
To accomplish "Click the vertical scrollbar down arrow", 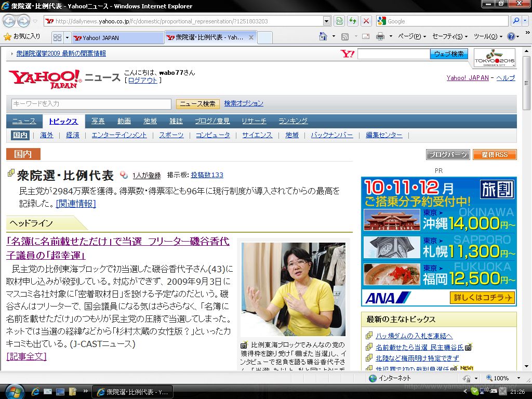I will point(526,366).
